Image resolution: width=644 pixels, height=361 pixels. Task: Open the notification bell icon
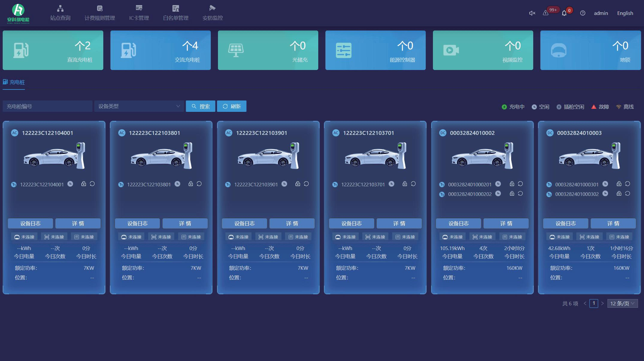564,13
